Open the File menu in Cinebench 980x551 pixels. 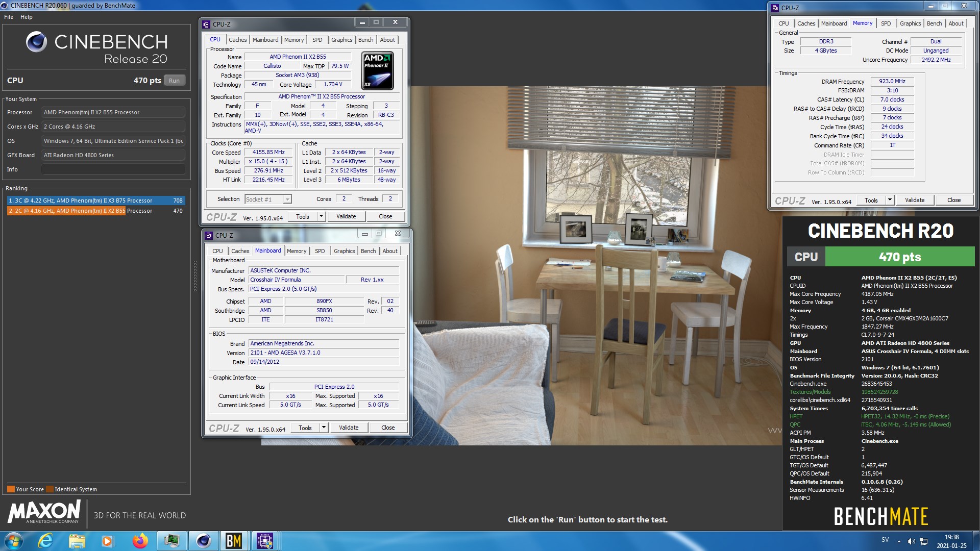click(x=9, y=17)
